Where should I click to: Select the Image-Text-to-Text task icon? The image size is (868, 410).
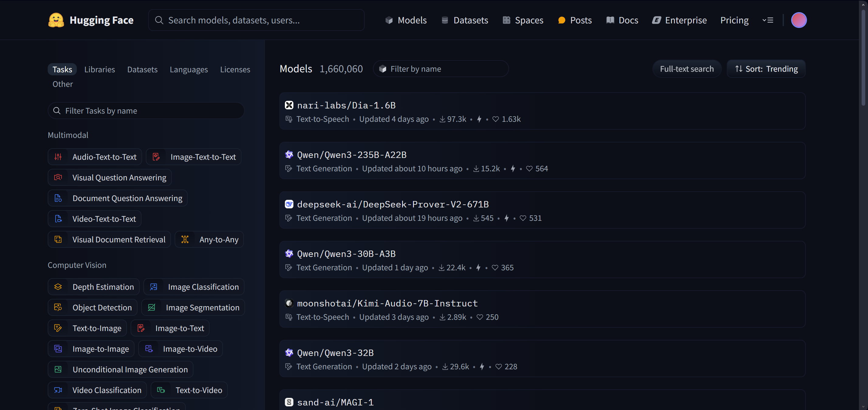point(156,157)
